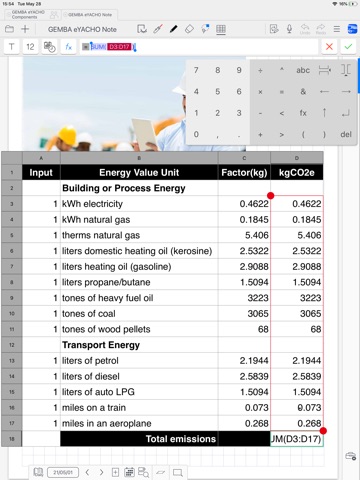The image size is (360, 480).
Task: Tap the cloud sync icon at right edge
Action: click(x=351, y=456)
